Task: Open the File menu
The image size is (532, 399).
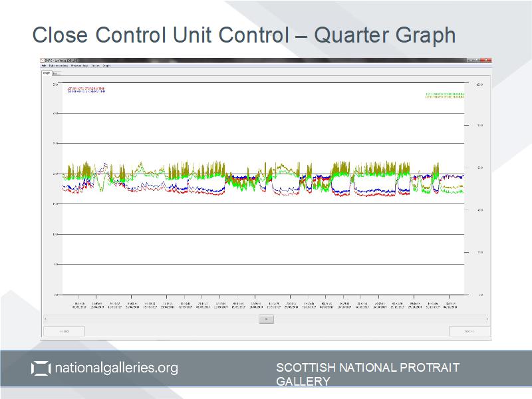Action: 44,66
